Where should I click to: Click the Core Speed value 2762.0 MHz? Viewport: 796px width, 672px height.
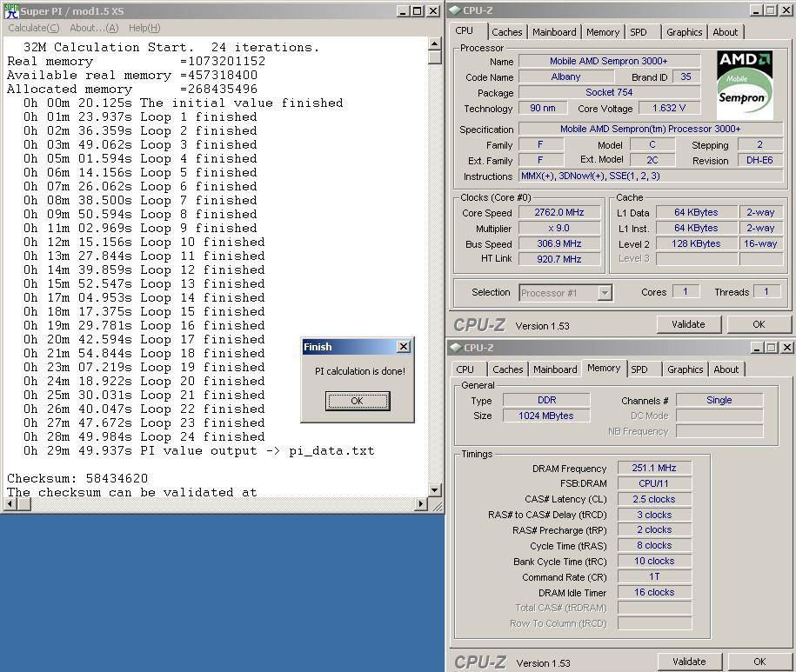pyautogui.click(x=559, y=212)
